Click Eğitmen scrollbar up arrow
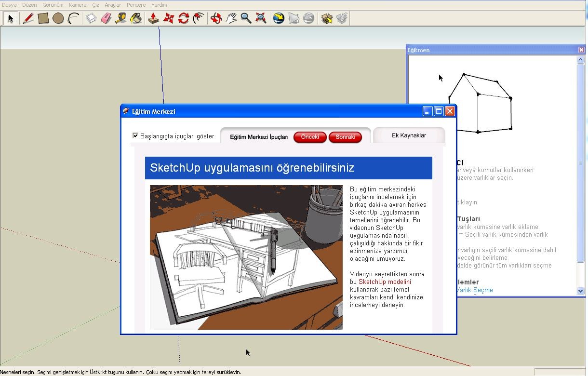Image resolution: width=588 pixels, height=376 pixels. 581,59
